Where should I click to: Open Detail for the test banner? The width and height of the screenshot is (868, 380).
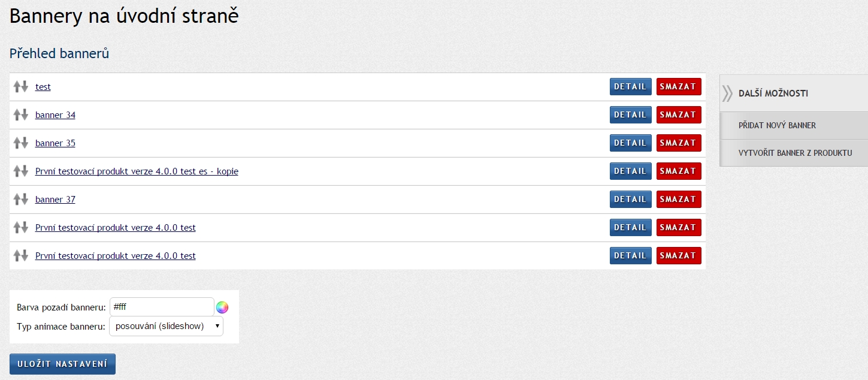click(630, 86)
